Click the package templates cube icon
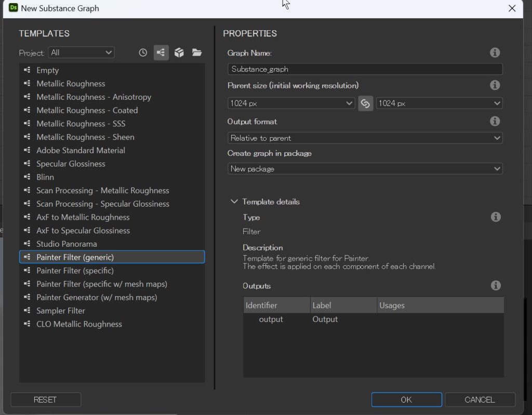This screenshot has width=532, height=415. 179,52
